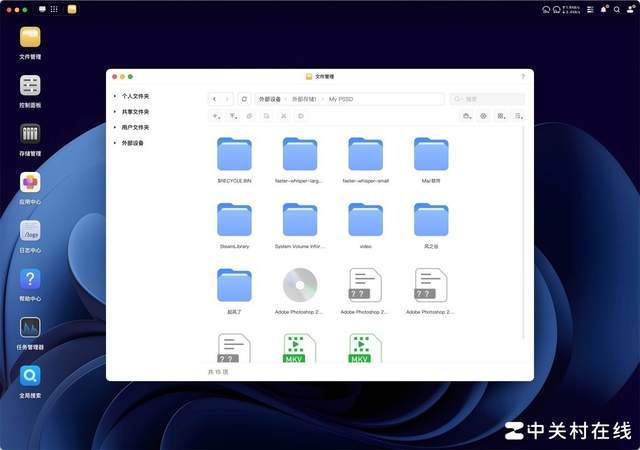Select the faster-whisper-larg... folder
640x450 pixels.
point(300,160)
